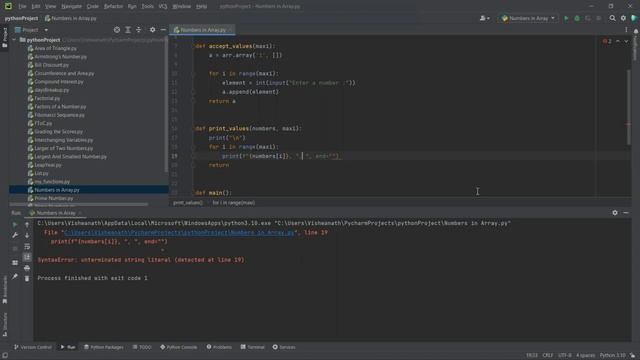
Task: Click the file path link in the traceback
Action: point(179,232)
